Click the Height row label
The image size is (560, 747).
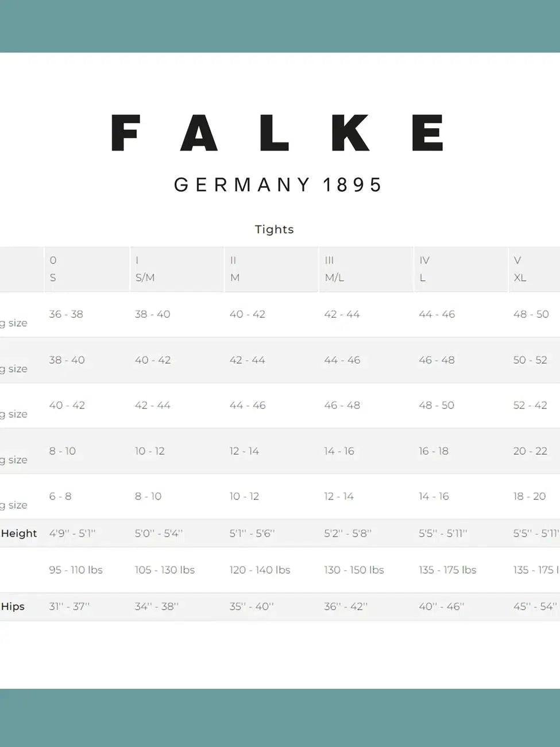(19, 533)
